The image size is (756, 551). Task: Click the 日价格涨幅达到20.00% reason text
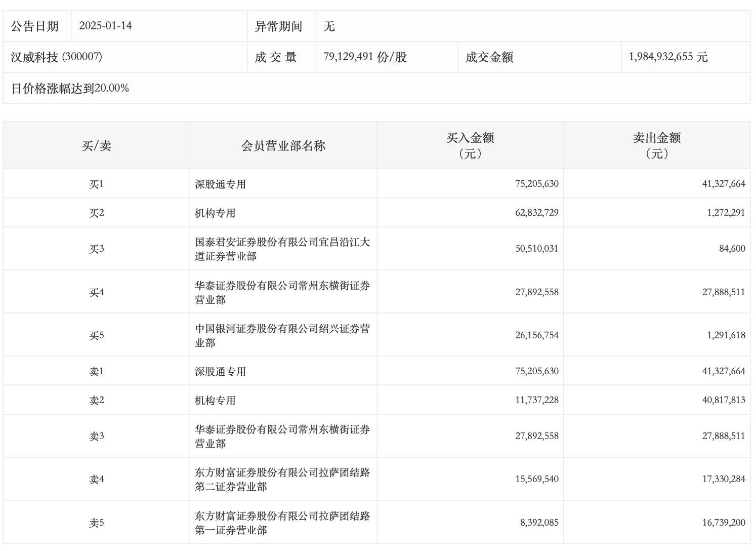click(70, 88)
